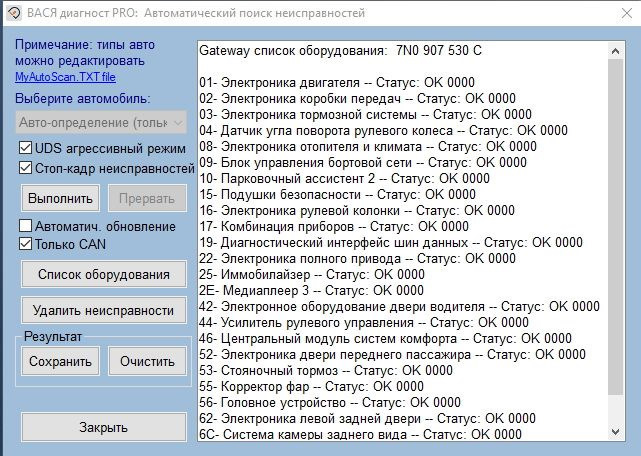Click the results list scrollbar thumb

616,227
